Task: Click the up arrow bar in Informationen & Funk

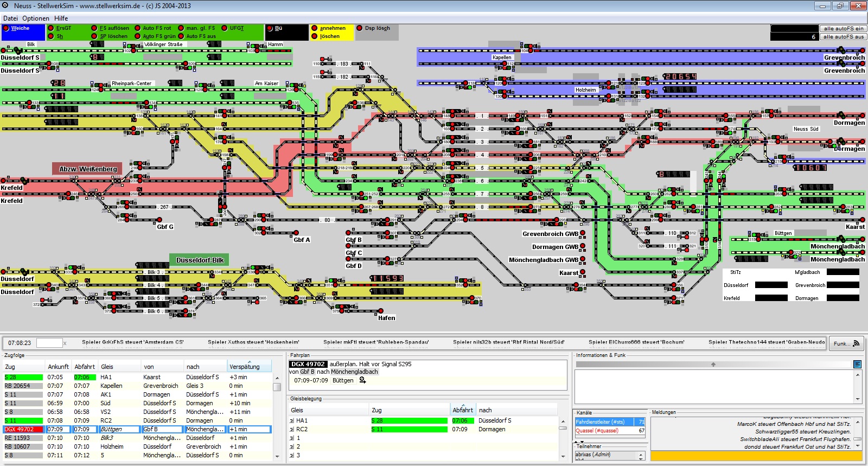Action: click(x=713, y=365)
